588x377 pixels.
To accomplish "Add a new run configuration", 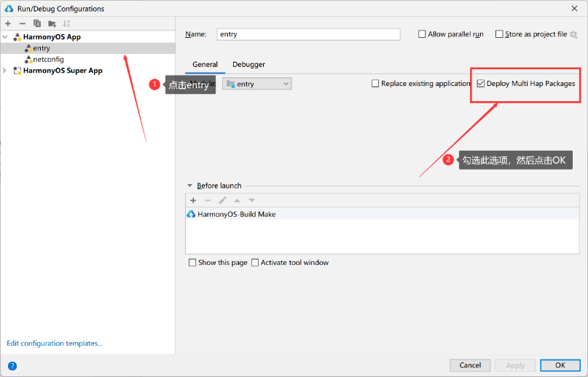I will click(8, 23).
